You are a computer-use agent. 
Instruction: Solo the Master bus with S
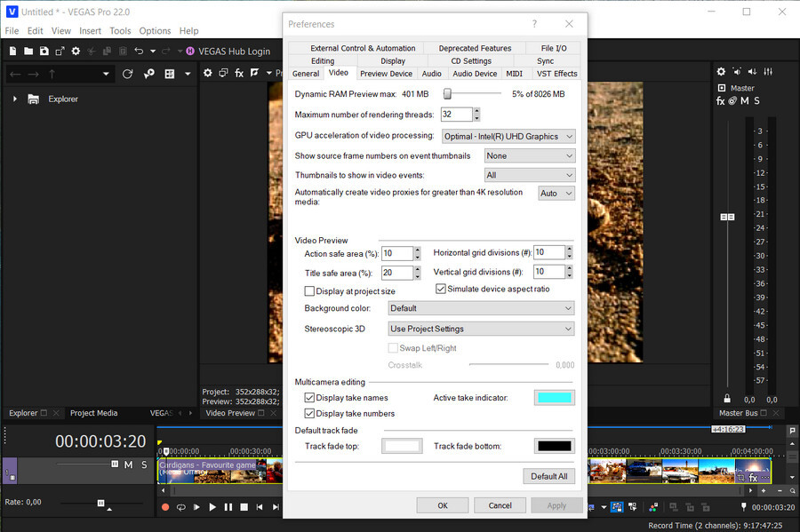(756, 101)
